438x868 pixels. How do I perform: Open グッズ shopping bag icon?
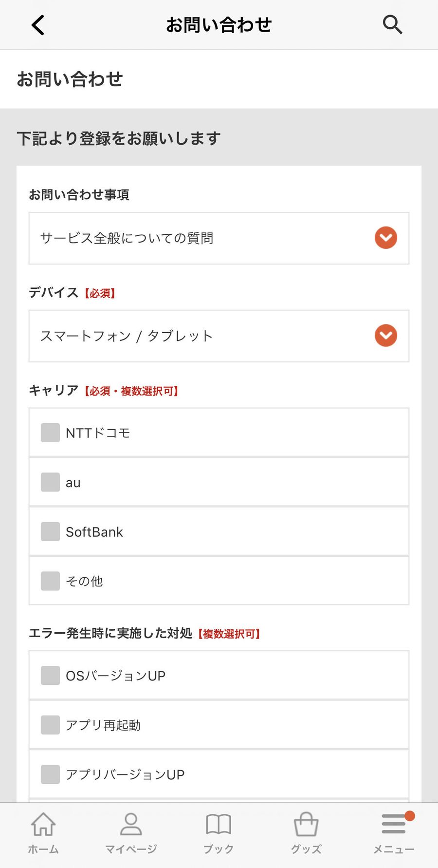(x=306, y=824)
